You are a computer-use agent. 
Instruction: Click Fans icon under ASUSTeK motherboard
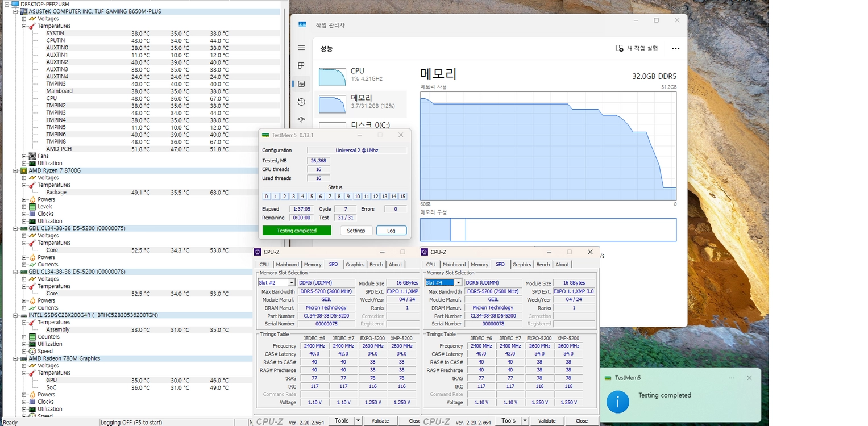[32, 156]
